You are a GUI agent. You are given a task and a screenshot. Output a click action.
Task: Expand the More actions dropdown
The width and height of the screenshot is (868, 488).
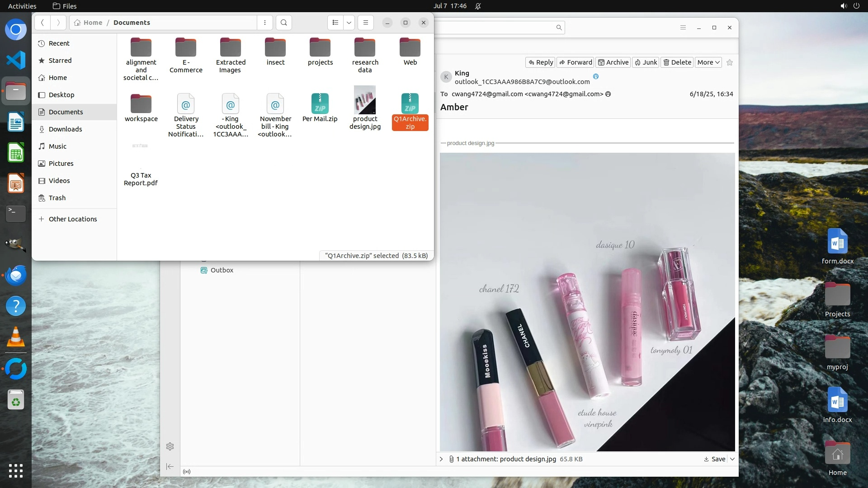[x=708, y=62]
